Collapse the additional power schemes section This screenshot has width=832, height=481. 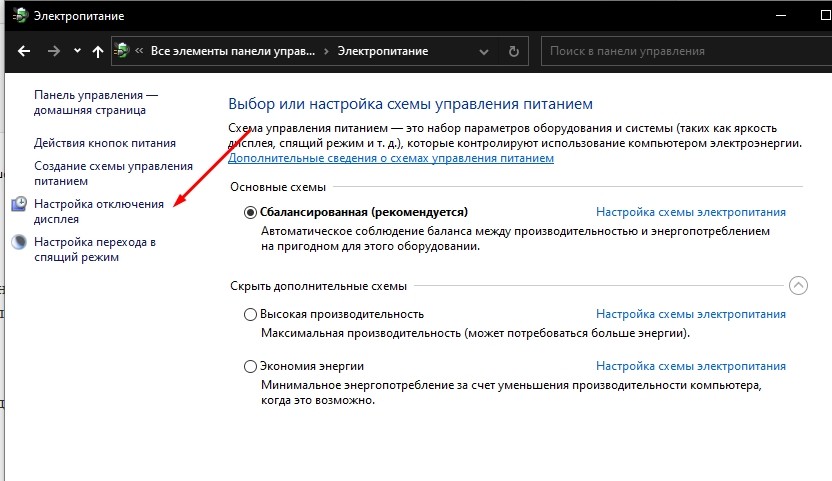click(x=798, y=286)
